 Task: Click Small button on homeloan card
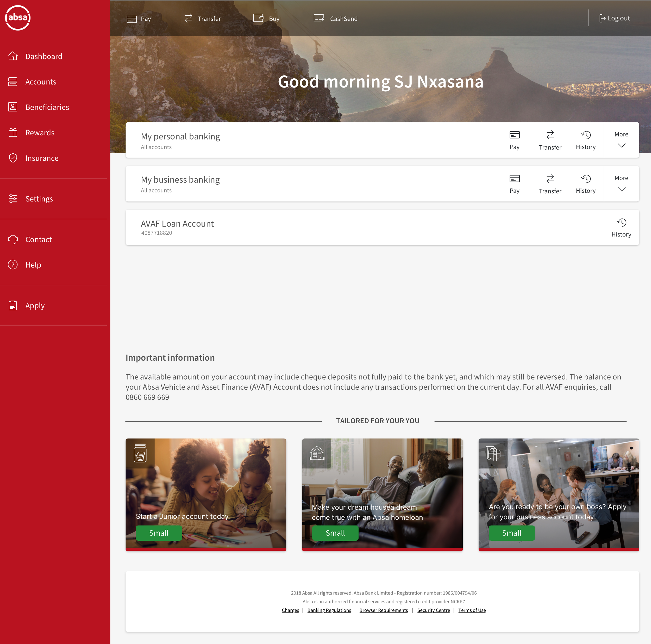335,533
